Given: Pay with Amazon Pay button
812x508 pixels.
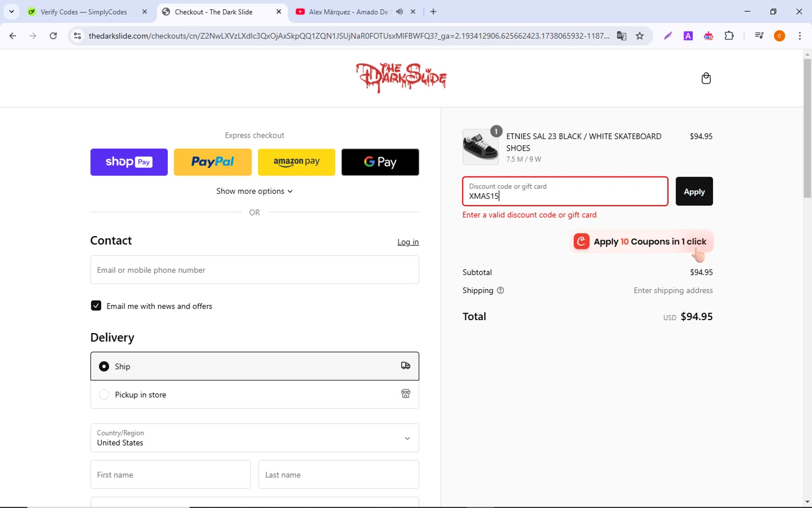Looking at the screenshot, I should tap(297, 162).
